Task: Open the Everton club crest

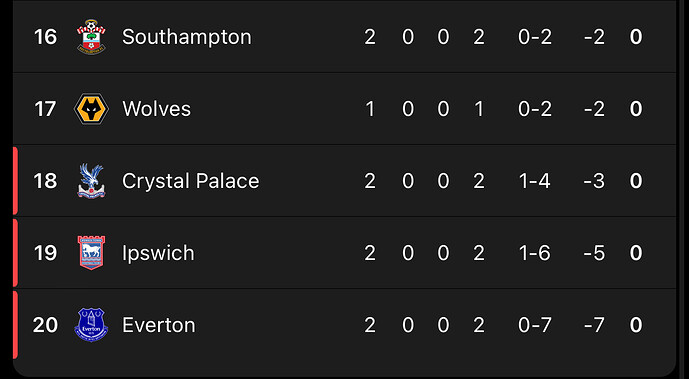Action: 91,325
